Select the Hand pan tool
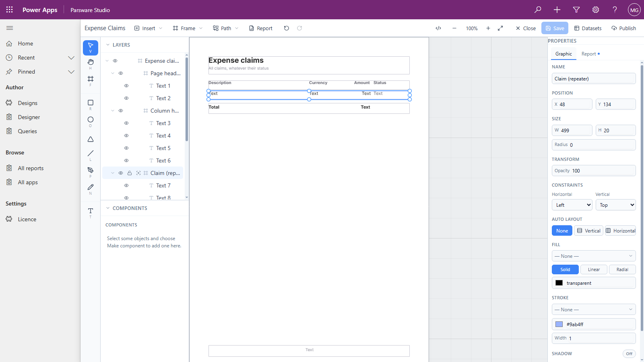 [91, 64]
